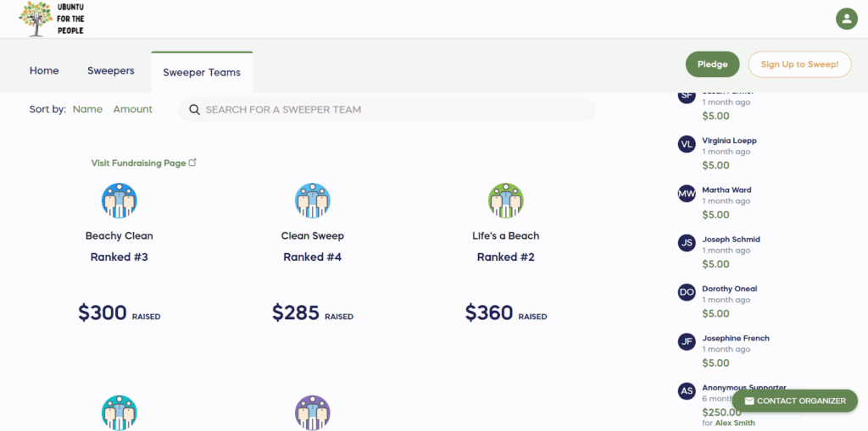868x431 pixels.
Task: Open the user profile account icon
Action: [847, 19]
